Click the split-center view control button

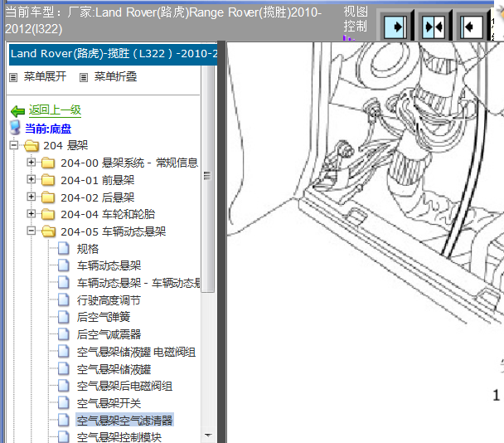coord(434,27)
